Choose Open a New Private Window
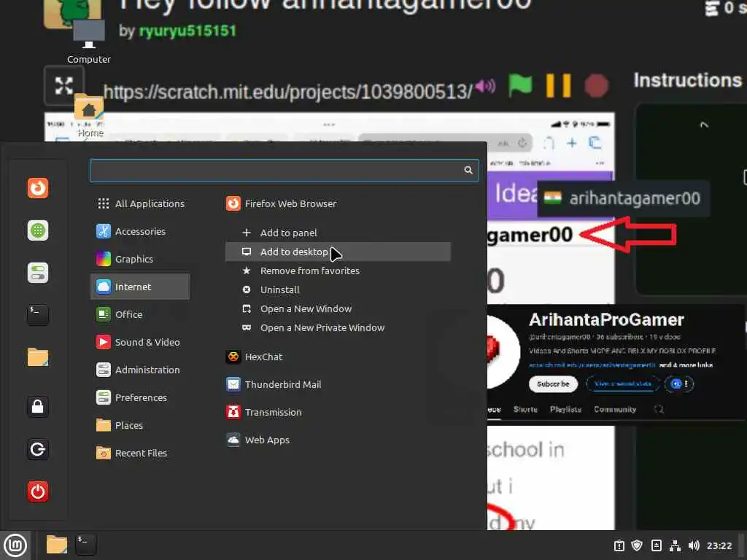The height and width of the screenshot is (560, 747). coord(338,327)
